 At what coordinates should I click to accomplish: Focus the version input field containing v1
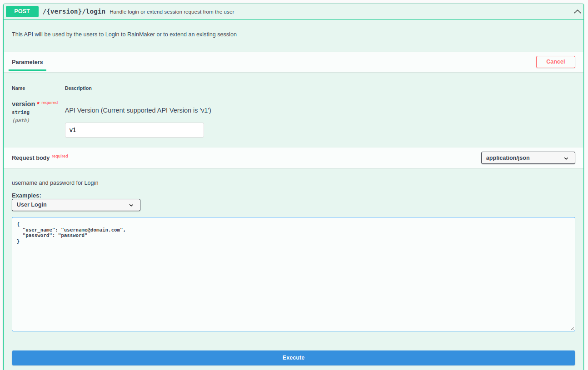(134, 130)
